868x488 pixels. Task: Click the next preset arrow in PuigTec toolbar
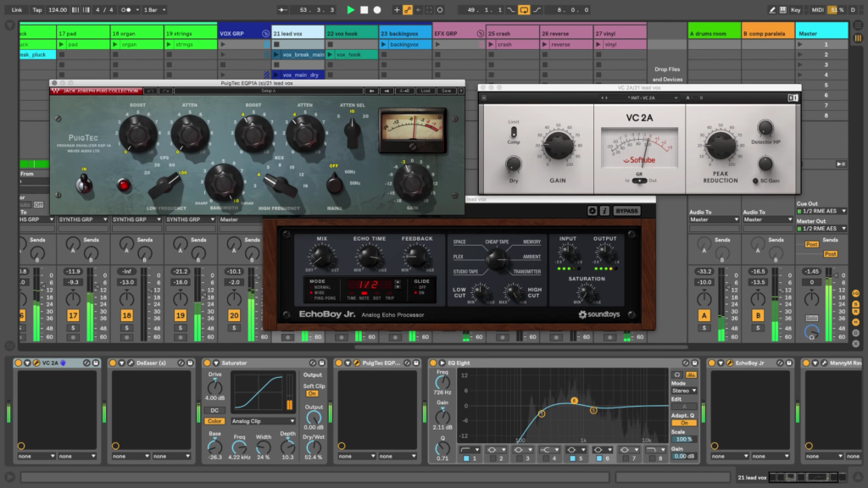coord(387,91)
